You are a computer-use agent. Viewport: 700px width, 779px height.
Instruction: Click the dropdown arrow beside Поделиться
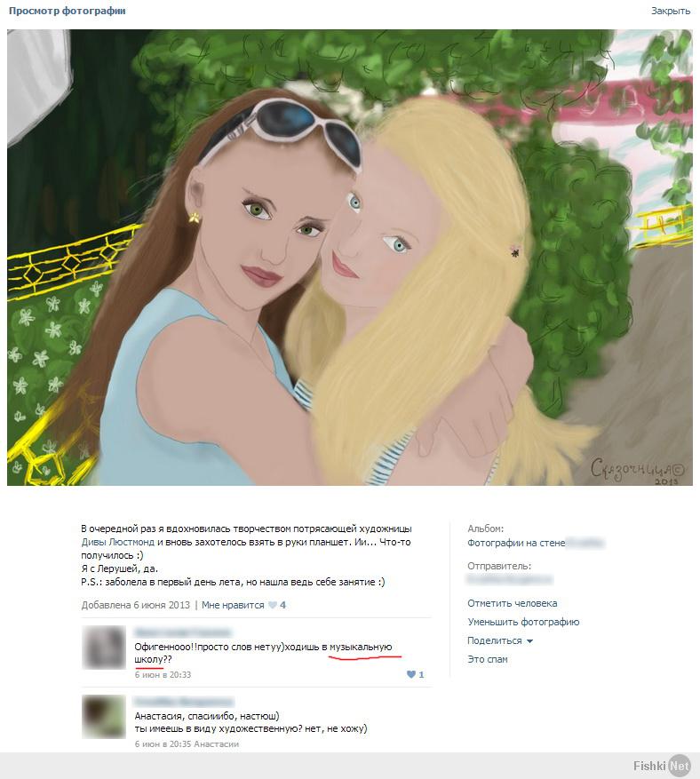(529, 641)
